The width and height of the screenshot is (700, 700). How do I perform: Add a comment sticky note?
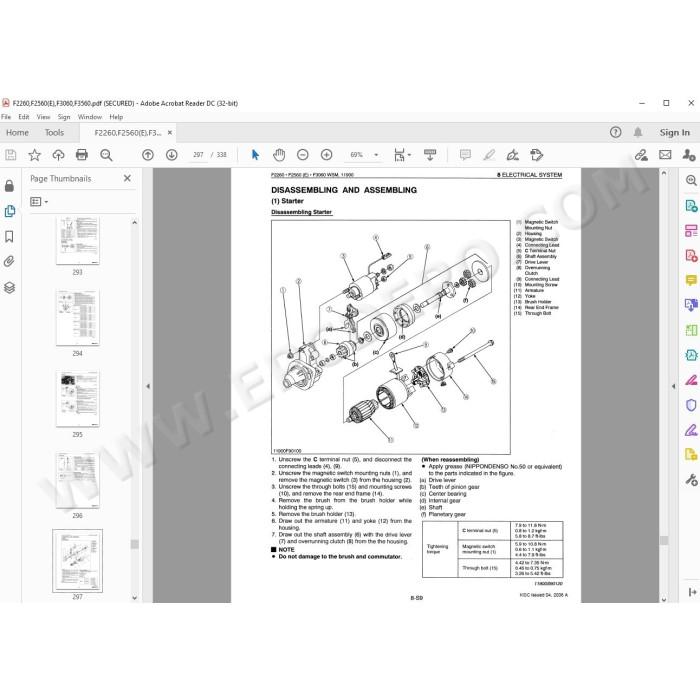465,155
